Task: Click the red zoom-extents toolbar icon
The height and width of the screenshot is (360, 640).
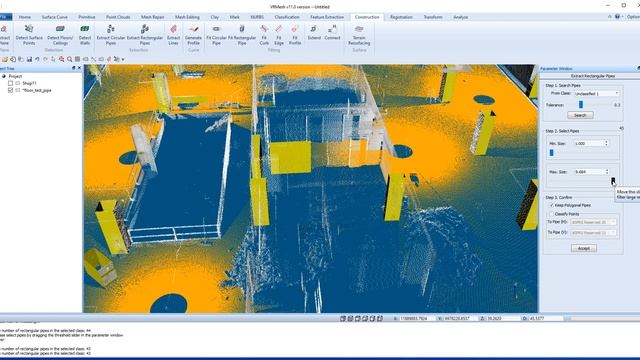Action: [61, 59]
